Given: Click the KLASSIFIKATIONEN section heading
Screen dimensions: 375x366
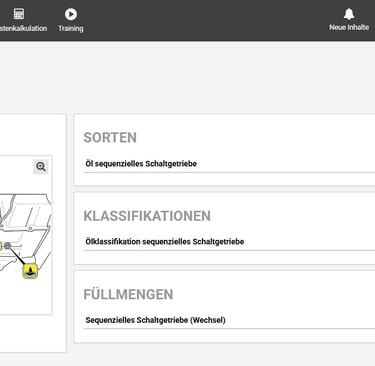Looking at the screenshot, I should 147,216.
